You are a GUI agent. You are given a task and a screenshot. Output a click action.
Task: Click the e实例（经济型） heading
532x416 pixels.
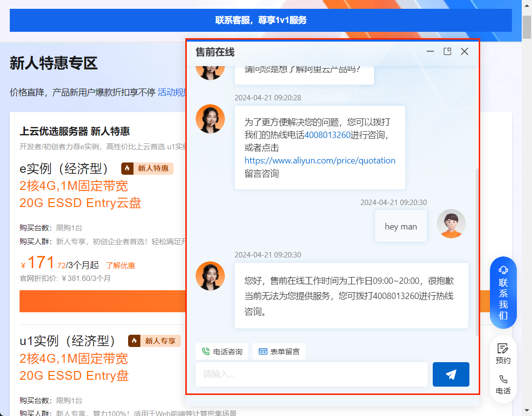pyautogui.click(x=64, y=168)
